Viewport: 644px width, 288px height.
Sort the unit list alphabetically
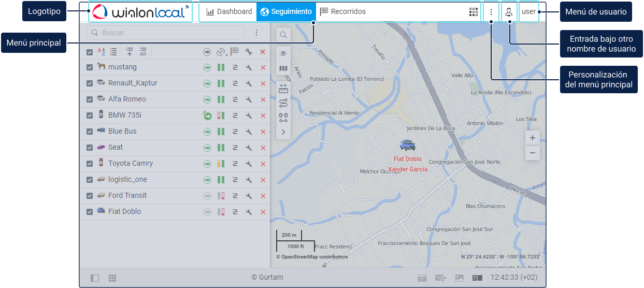tap(102, 52)
